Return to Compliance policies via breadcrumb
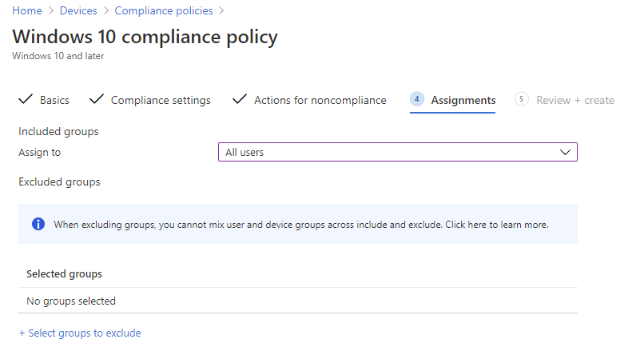Viewport: 644px width, 359px height. [x=164, y=10]
